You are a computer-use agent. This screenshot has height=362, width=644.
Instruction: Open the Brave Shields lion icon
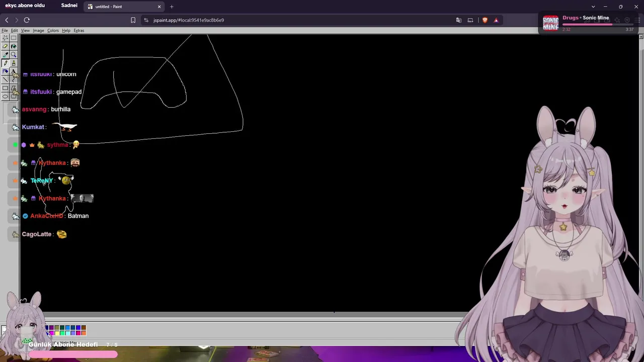click(x=485, y=20)
